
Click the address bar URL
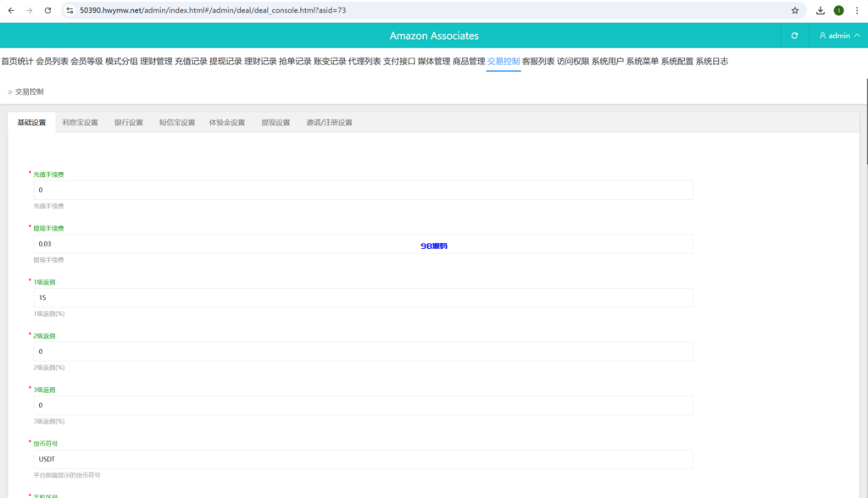point(213,10)
